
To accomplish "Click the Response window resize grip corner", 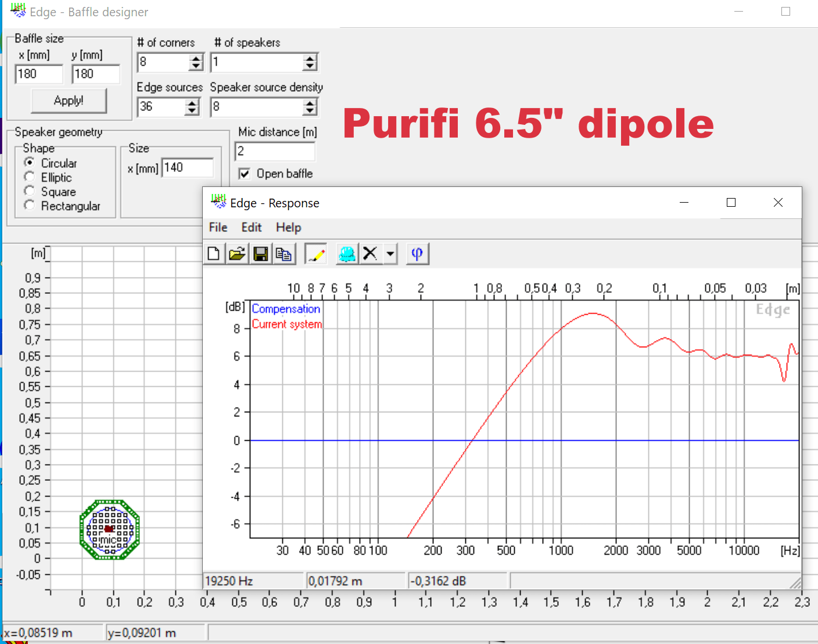I will 796,583.
